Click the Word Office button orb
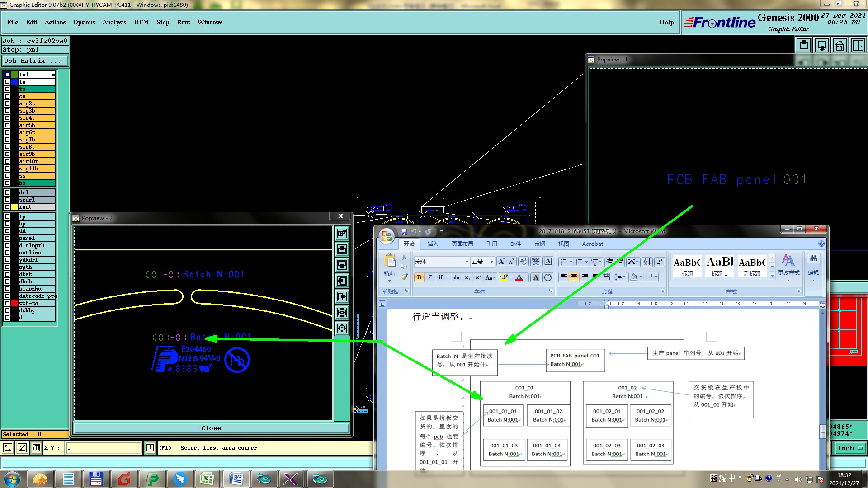This screenshot has height=488, width=868. point(387,235)
